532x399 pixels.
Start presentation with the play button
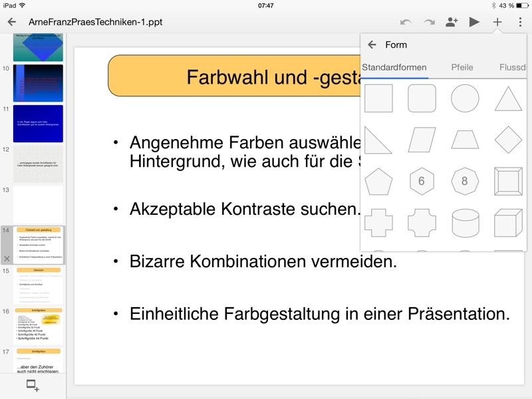(474, 22)
